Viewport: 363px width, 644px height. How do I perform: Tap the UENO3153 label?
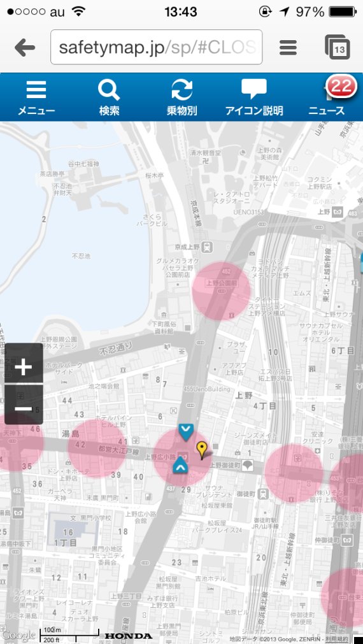tap(248, 211)
